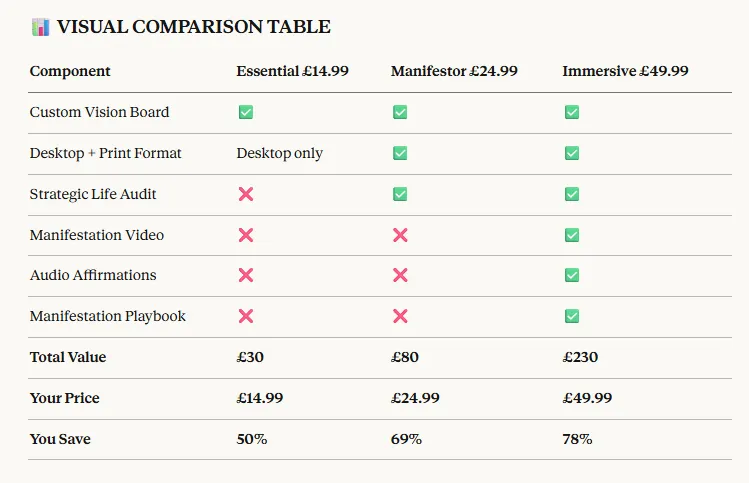Click the £230 Total Value for Immersive
The width and height of the screenshot is (749, 483).
point(580,357)
